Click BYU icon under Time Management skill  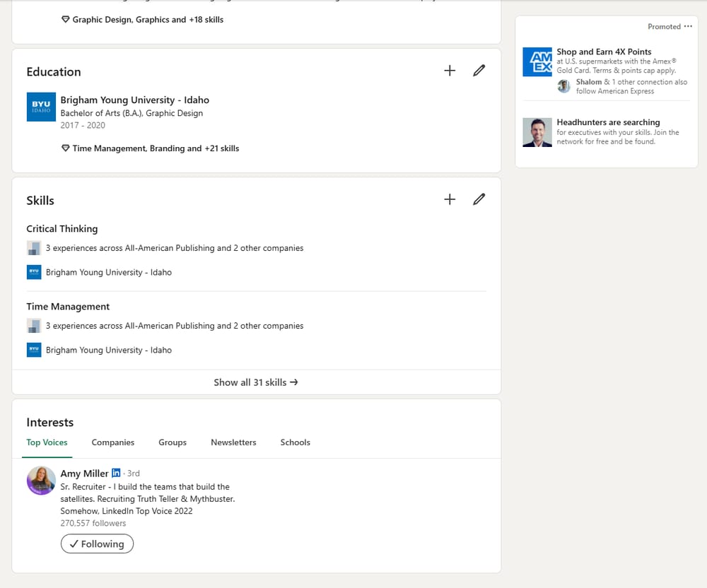coord(34,350)
